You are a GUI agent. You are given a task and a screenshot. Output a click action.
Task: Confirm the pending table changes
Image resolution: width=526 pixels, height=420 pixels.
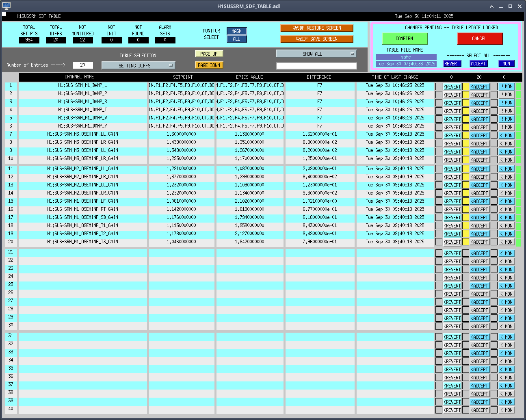click(405, 39)
